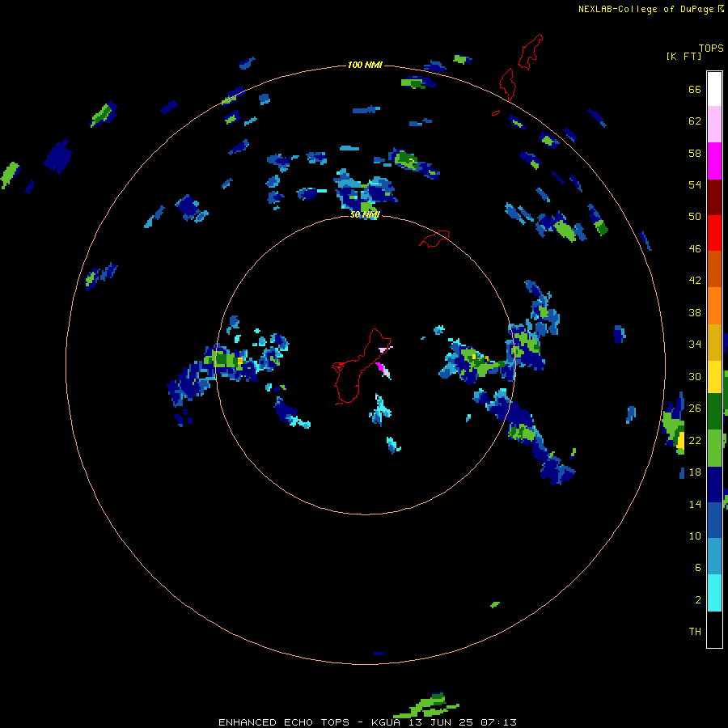
Task: Click the "30" legend value
Action: [x=695, y=376]
